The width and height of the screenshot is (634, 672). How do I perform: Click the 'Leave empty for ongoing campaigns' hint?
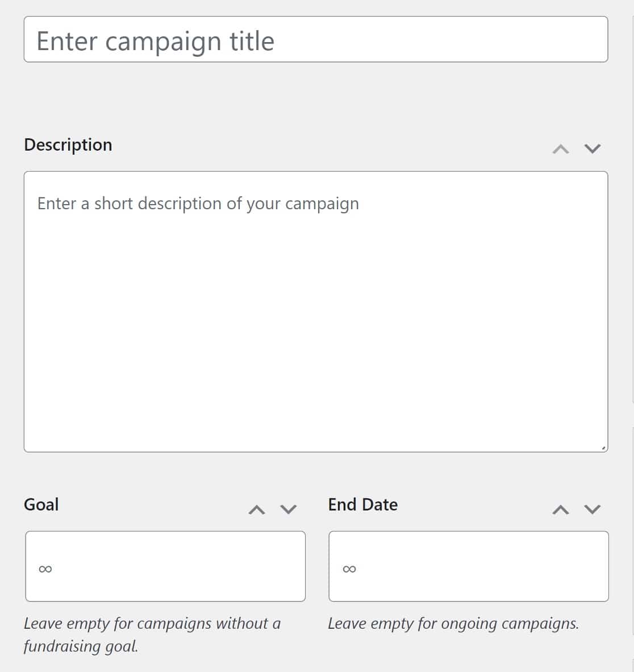pos(453,624)
